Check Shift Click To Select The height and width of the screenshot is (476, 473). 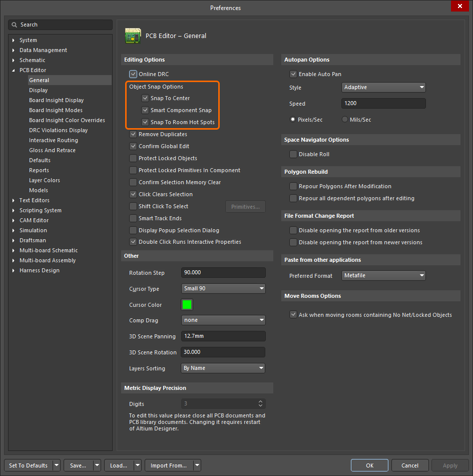point(133,206)
